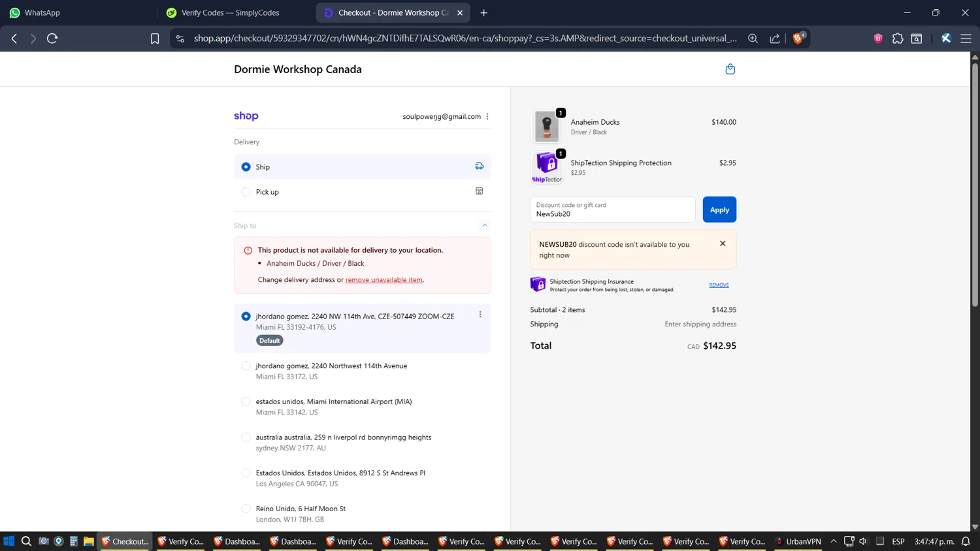Bookmark this page with the bookmark icon

(x=155, y=39)
